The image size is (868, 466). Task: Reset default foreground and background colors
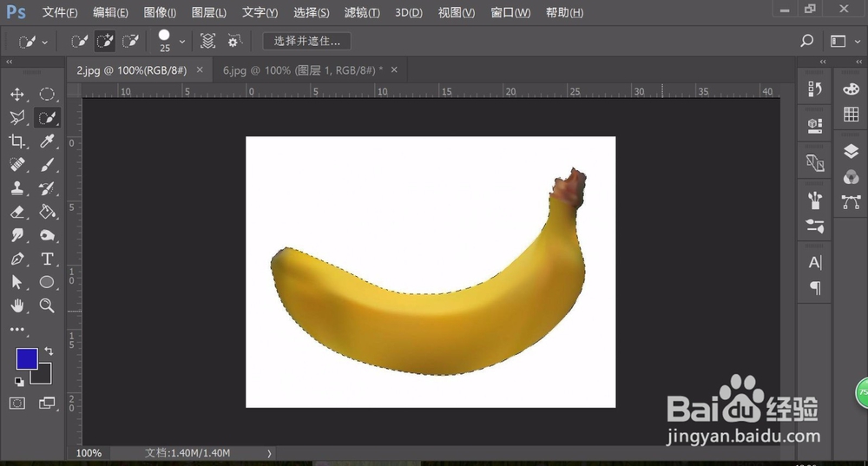19,381
